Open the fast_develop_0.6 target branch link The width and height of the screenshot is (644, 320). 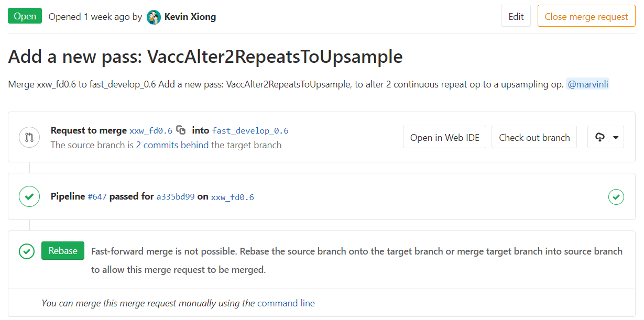coord(250,131)
